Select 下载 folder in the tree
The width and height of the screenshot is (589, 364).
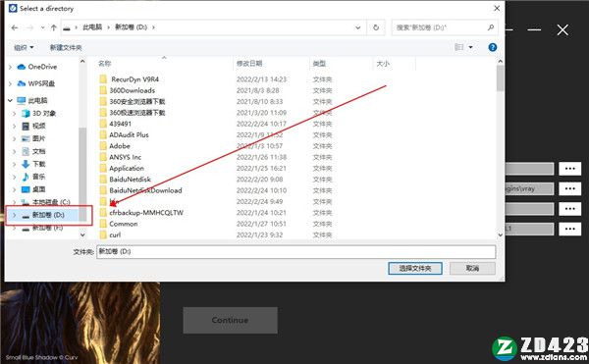[38, 164]
